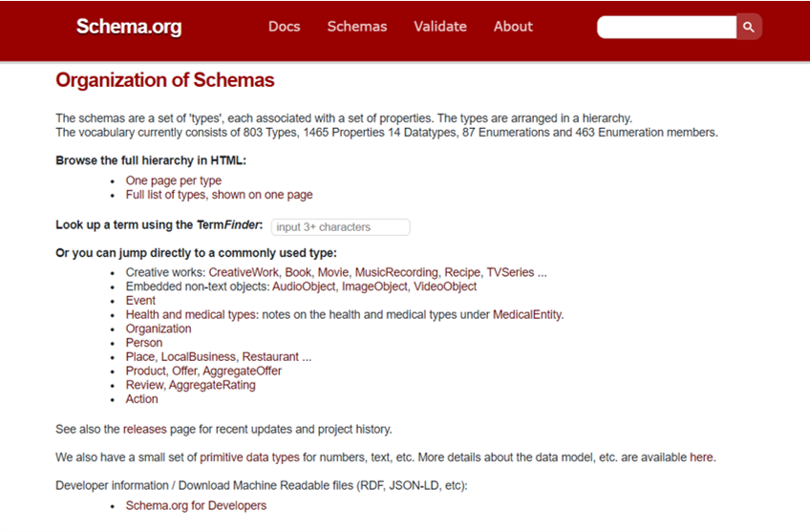
Task: Open the VideoObject type link
Action: click(x=445, y=287)
